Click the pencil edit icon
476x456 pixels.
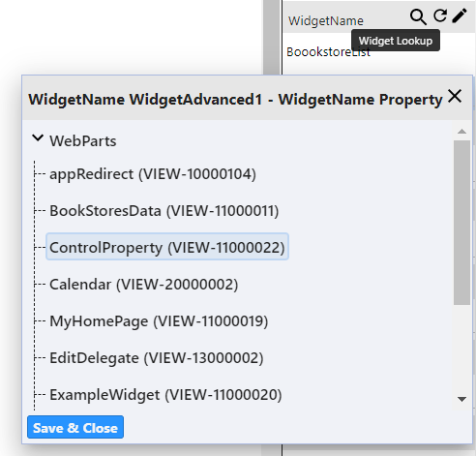(x=460, y=15)
